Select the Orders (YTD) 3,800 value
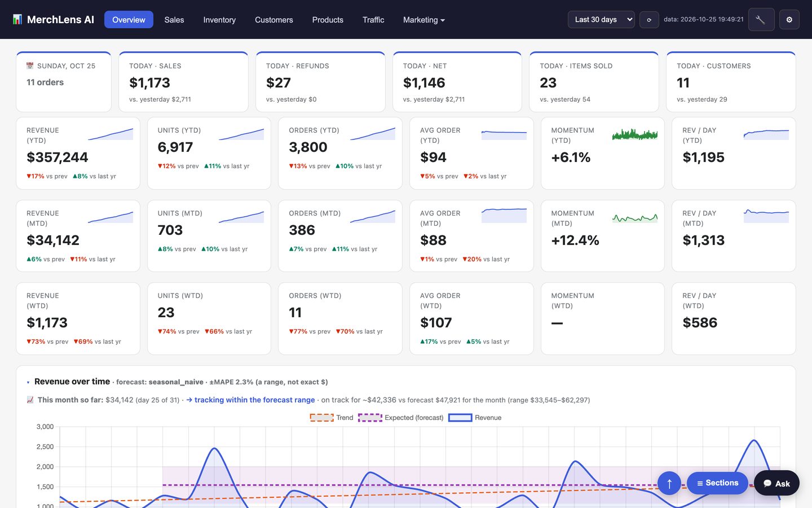 click(308, 147)
